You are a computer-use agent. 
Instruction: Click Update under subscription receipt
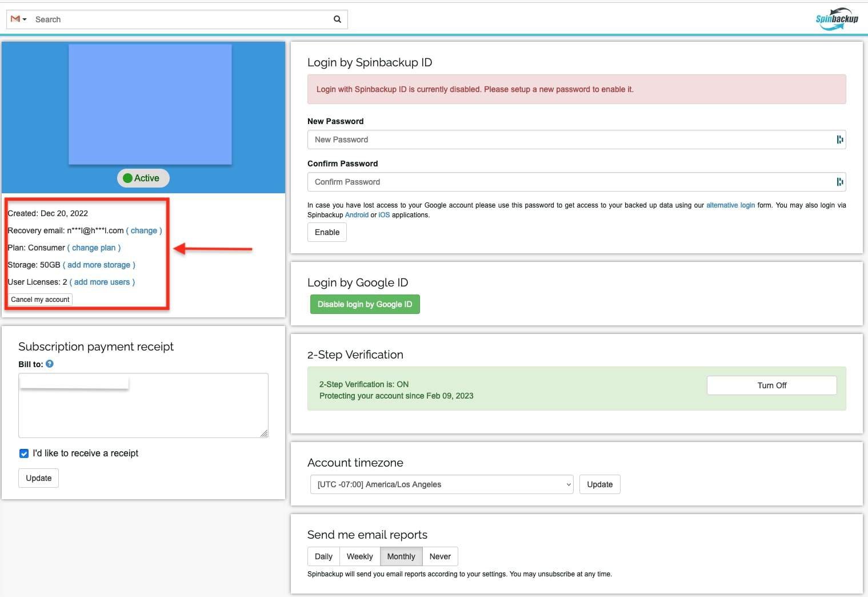pyautogui.click(x=39, y=478)
